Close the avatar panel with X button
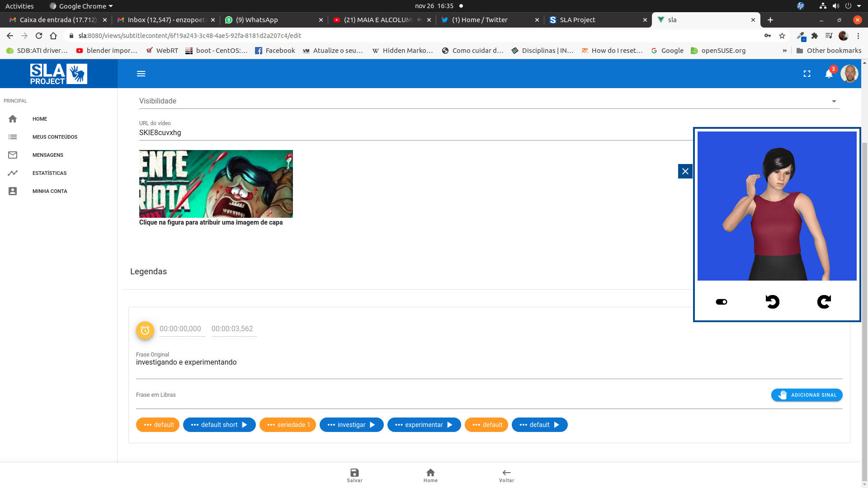This screenshot has height=488, width=868. pyautogui.click(x=685, y=171)
